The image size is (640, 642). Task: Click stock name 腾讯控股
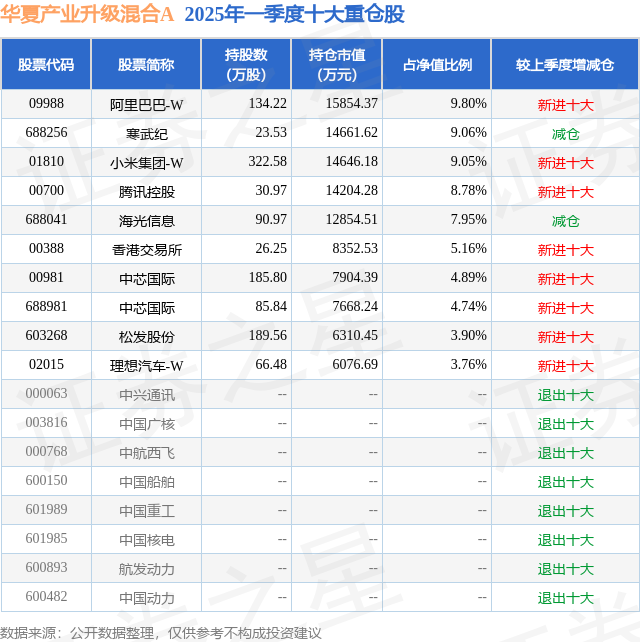147,192
